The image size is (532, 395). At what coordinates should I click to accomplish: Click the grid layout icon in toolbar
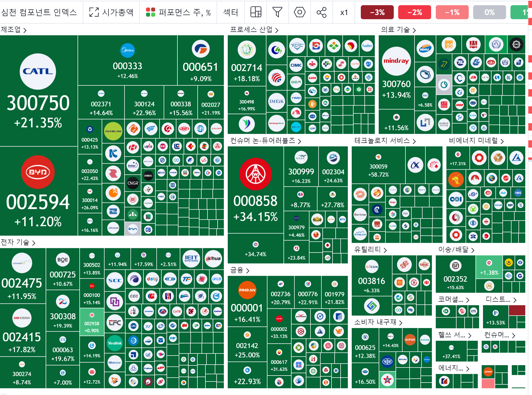click(x=255, y=12)
